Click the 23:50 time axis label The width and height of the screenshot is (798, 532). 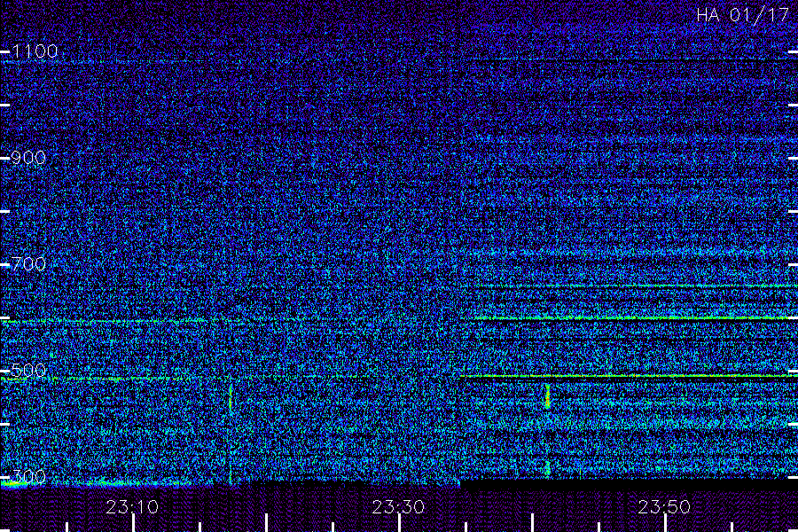[x=665, y=507]
